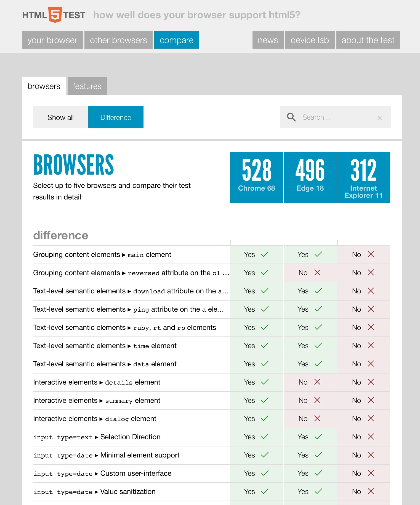Click Chrome 'Yes' for time element
This screenshot has height=505, width=420.
(249, 346)
